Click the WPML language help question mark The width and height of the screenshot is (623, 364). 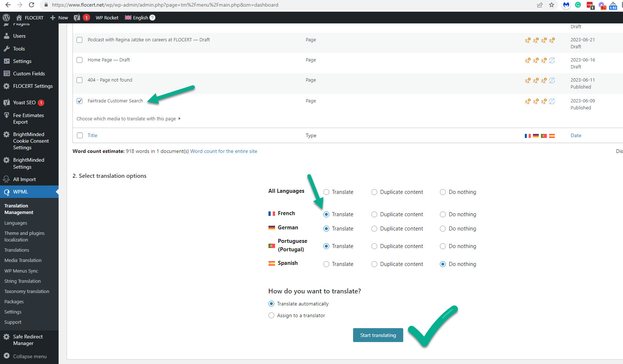(152, 18)
